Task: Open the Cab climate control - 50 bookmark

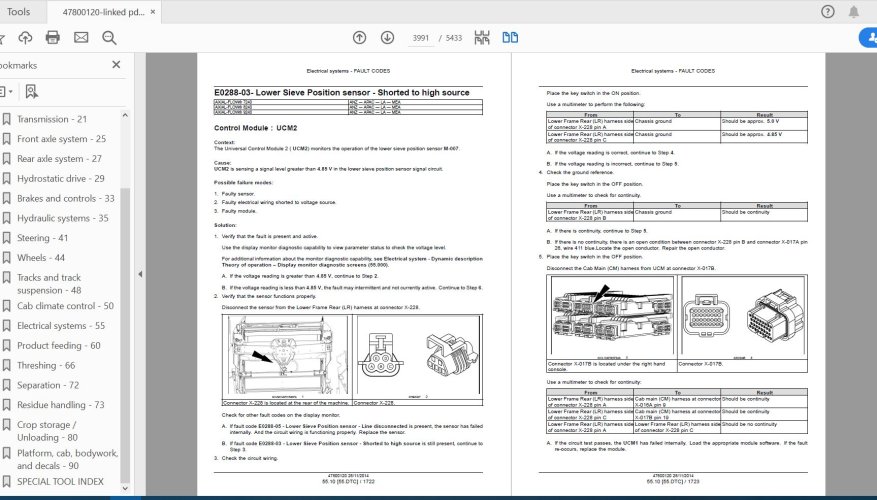Action: click(x=65, y=306)
